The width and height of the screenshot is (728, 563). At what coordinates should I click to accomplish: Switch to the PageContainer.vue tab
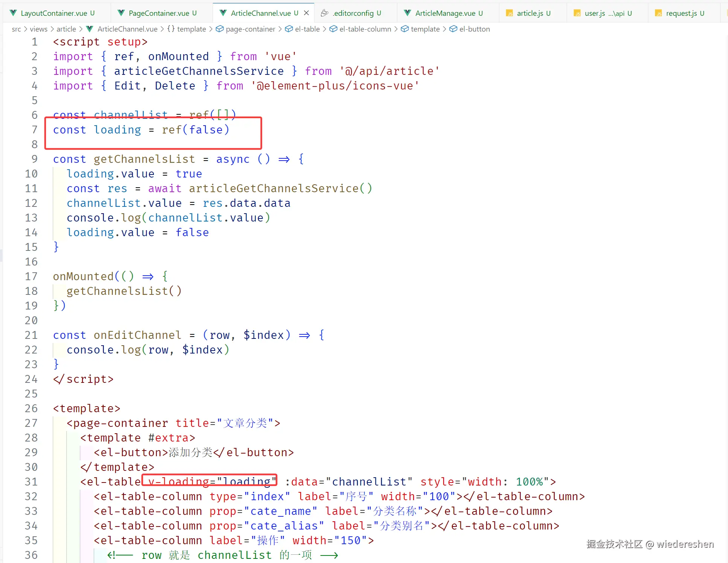159,13
